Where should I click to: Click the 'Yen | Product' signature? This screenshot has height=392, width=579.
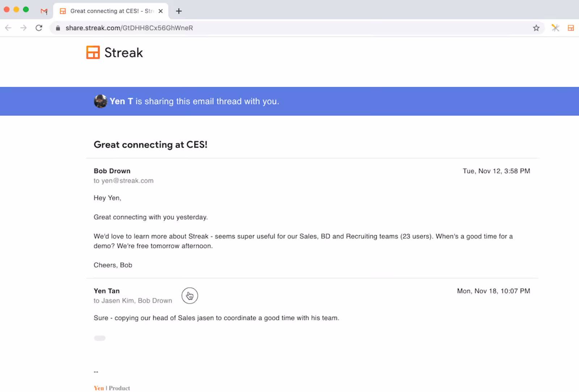pyautogui.click(x=112, y=388)
